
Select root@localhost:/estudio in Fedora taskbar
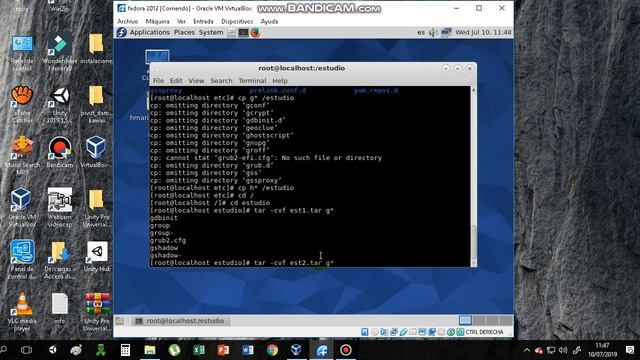point(181,321)
